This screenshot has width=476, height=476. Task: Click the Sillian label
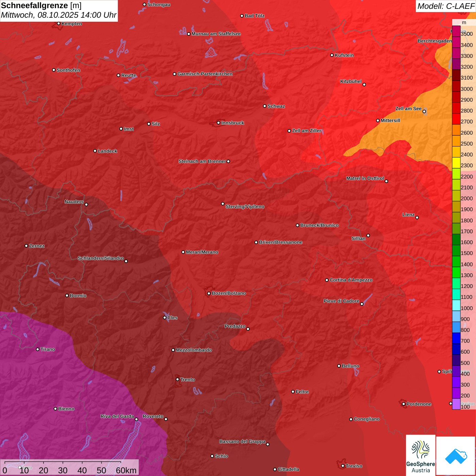[358, 239]
